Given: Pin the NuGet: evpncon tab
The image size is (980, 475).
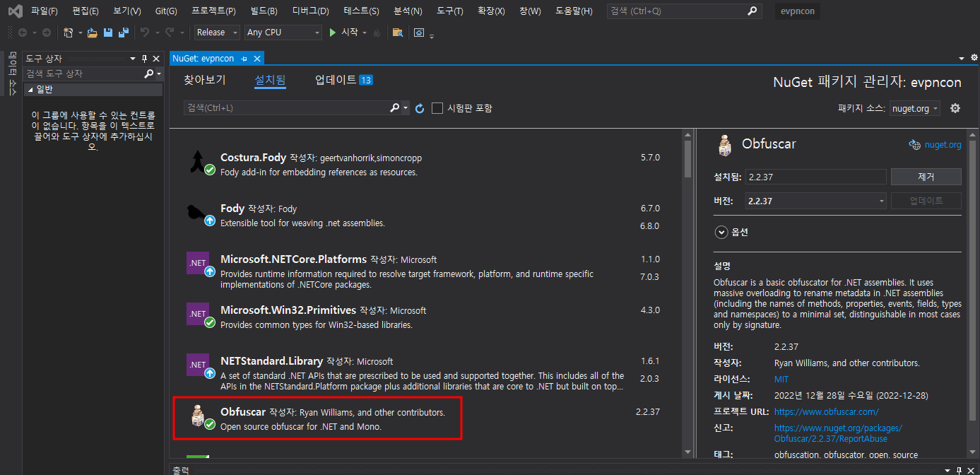Looking at the screenshot, I should [x=244, y=59].
